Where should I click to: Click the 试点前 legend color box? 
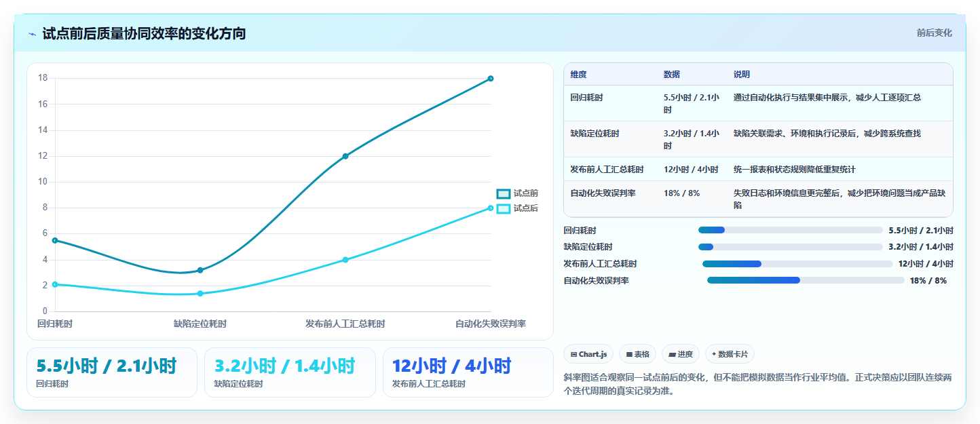pos(503,194)
